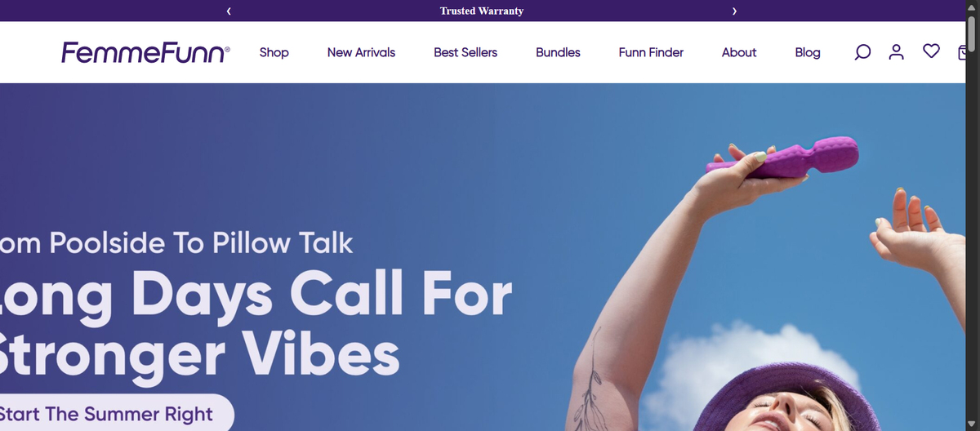Go to New Arrivals
Image resolution: width=980 pixels, height=431 pixels.
(x=361, y=52)
